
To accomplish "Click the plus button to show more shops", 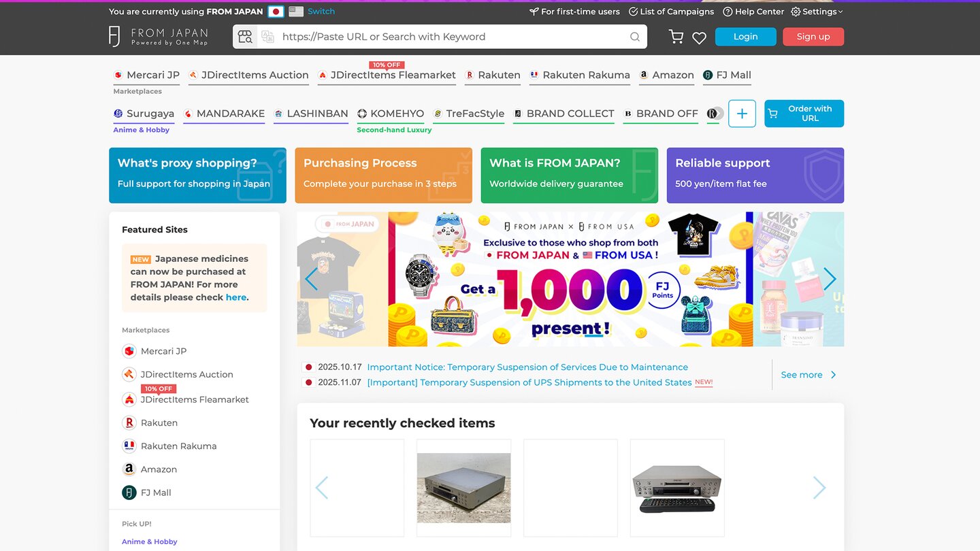I will [742, 114].
